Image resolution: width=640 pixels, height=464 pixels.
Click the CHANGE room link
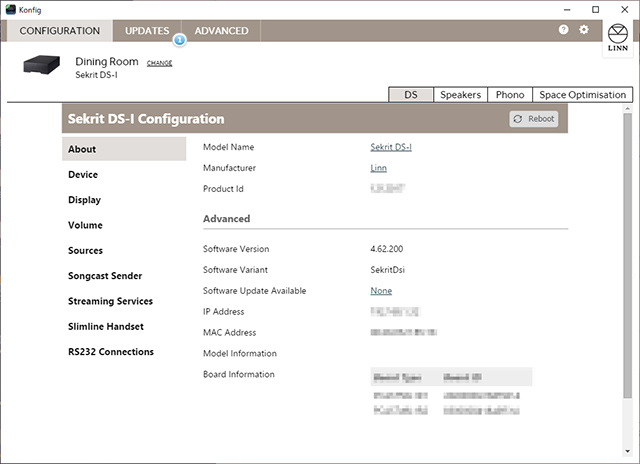click(159, 63)
